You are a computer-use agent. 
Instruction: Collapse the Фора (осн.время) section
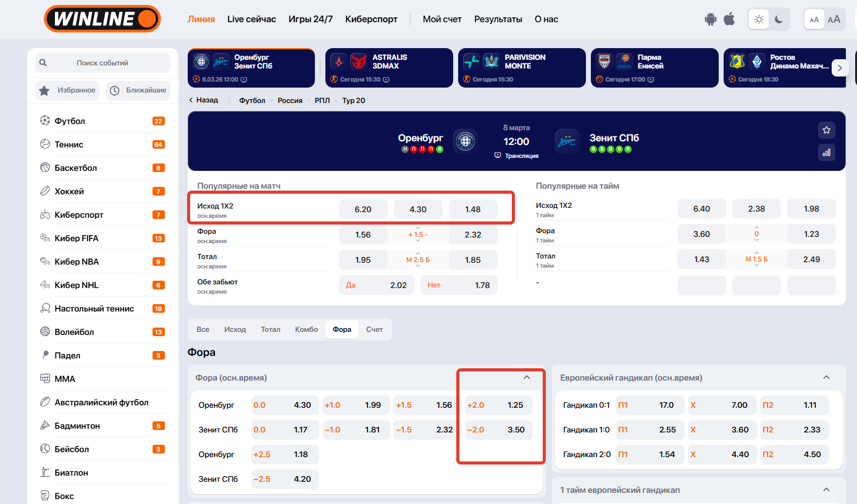coord(527,378)
